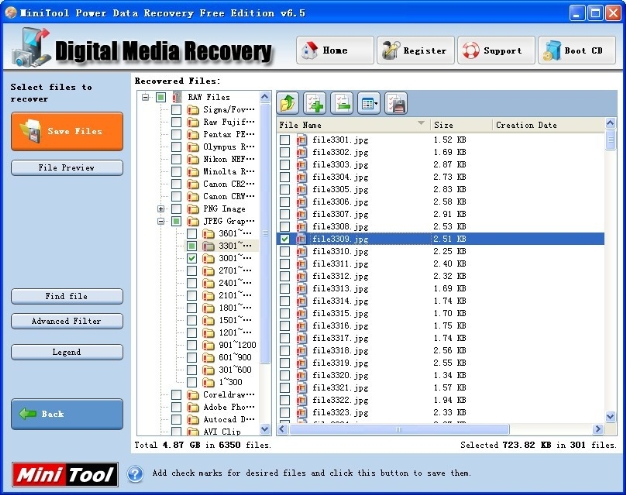The image size is (626, 495).
Task: Check the 2701~ folder checkbox
Action: (x=192, y=271)
